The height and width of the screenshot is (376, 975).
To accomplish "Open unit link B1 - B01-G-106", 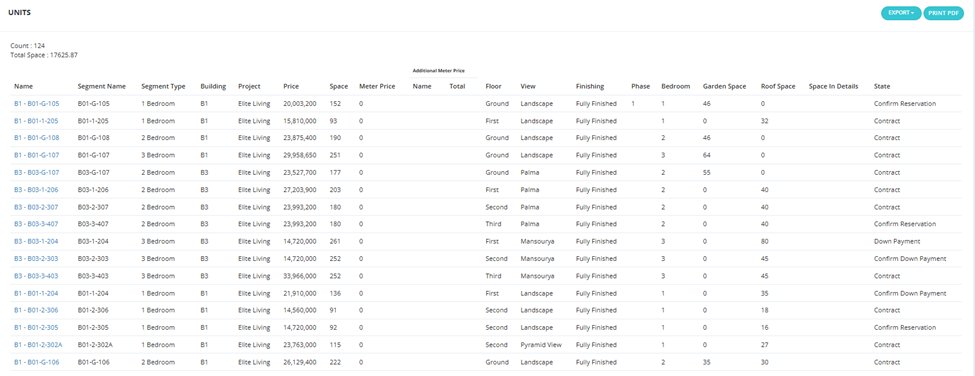I will tap(37, 362).
